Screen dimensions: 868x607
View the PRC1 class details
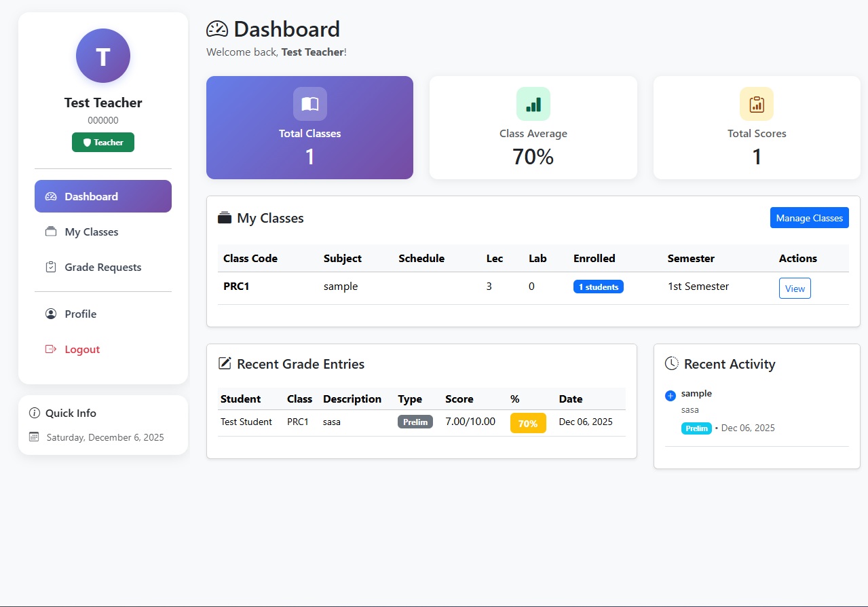(794, 288)
